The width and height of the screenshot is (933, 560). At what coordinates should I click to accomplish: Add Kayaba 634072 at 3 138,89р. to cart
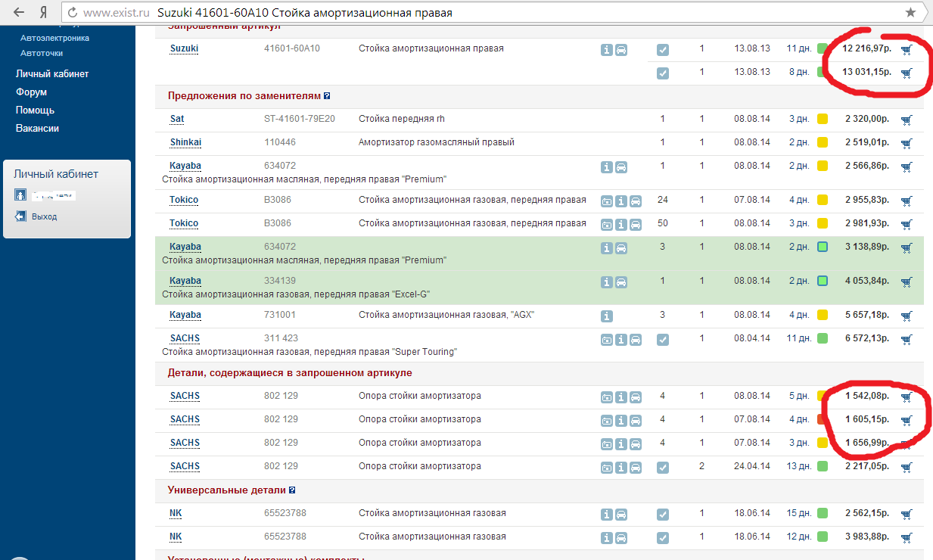tap(907, 247)
